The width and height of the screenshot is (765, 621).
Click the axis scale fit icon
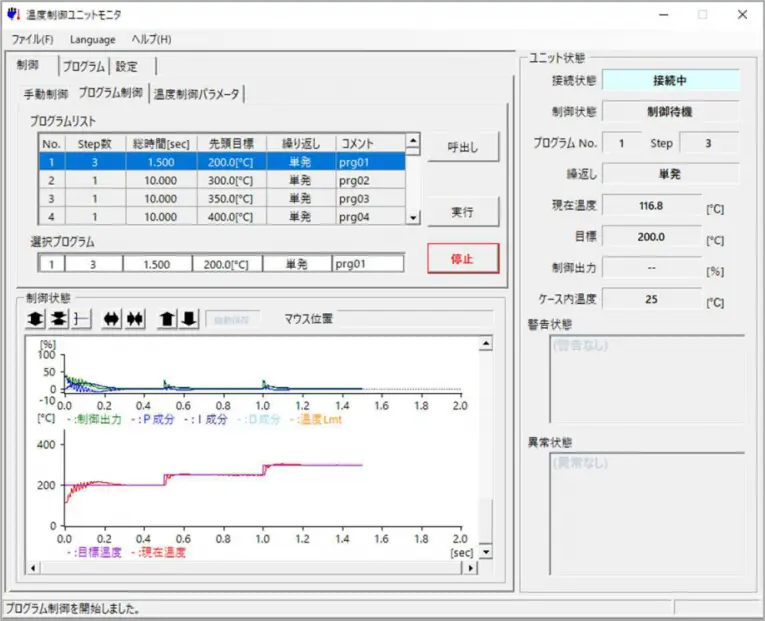click(x=81, y=318)
